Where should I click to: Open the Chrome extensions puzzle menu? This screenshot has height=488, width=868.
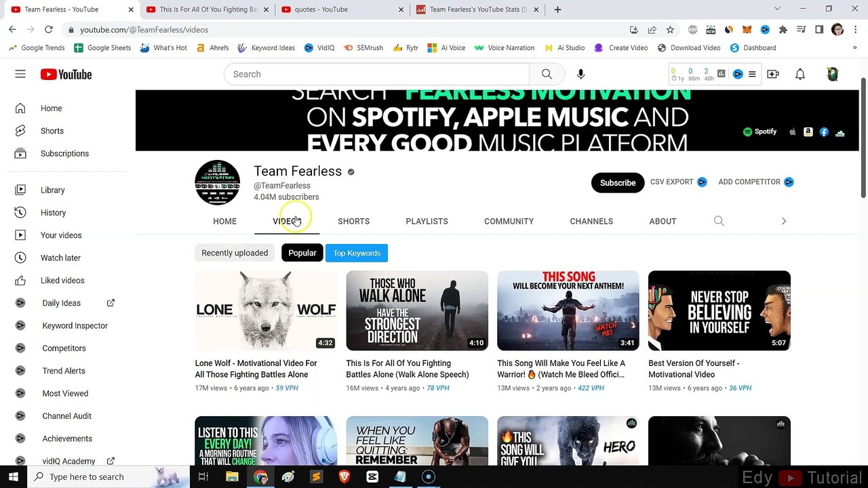click(x=783, y=30)
